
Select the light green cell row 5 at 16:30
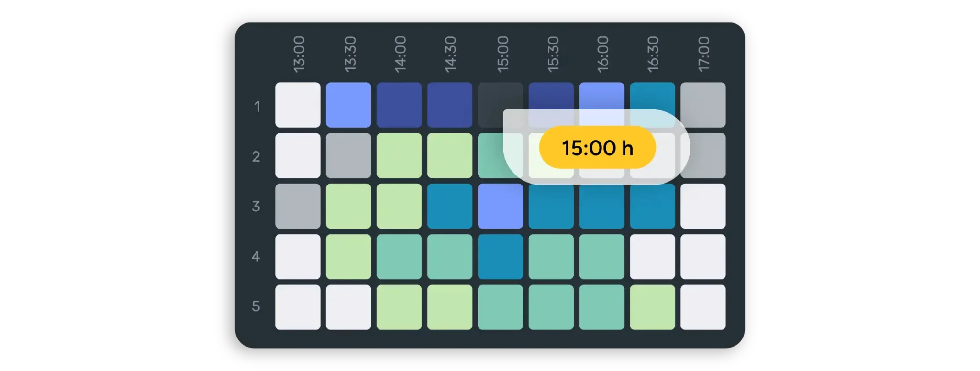tap(652, 307)
